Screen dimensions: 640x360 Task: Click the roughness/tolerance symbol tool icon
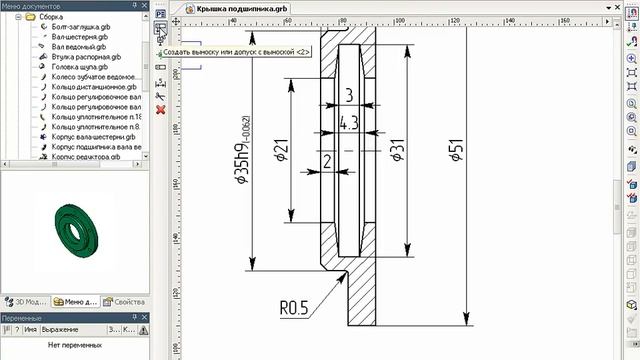(x=161, y=67)
